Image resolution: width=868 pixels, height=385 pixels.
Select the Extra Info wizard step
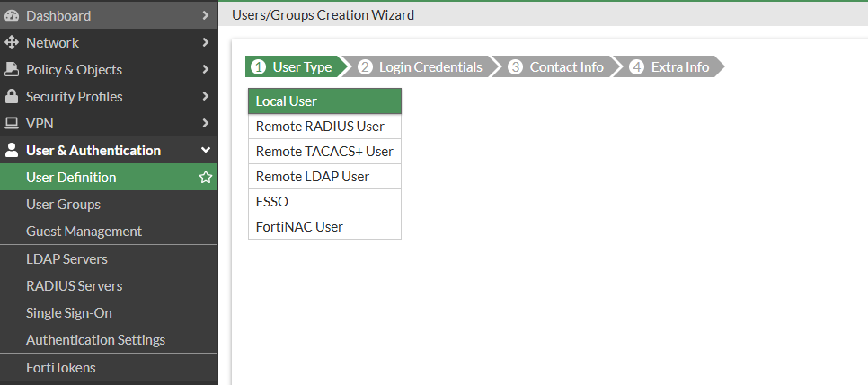click(x=669, y=67)
